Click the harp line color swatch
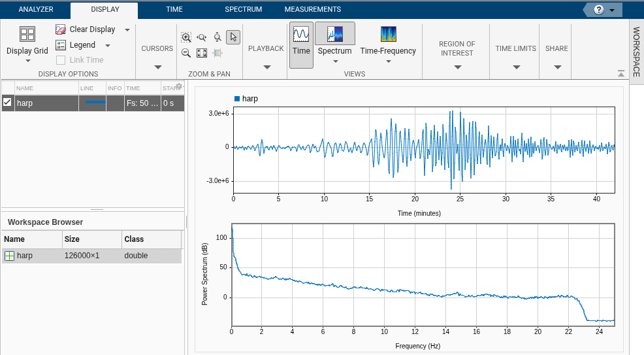 coord(95,103)
